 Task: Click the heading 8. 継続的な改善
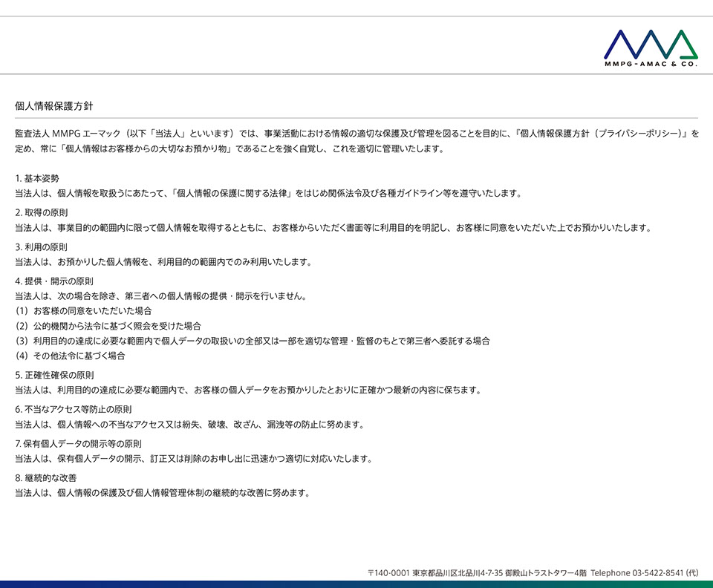click(x=45, y=478)
